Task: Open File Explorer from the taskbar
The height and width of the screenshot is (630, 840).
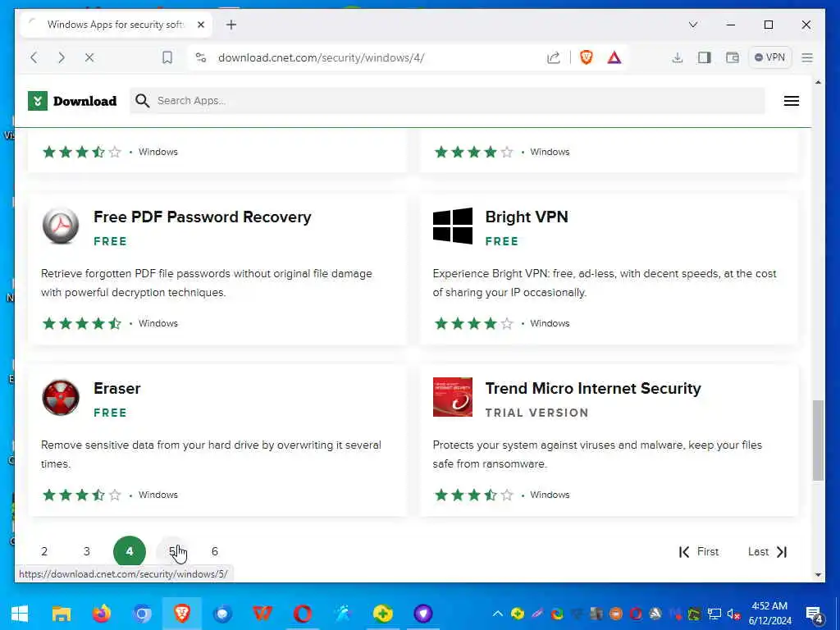Action: [61, 614]
